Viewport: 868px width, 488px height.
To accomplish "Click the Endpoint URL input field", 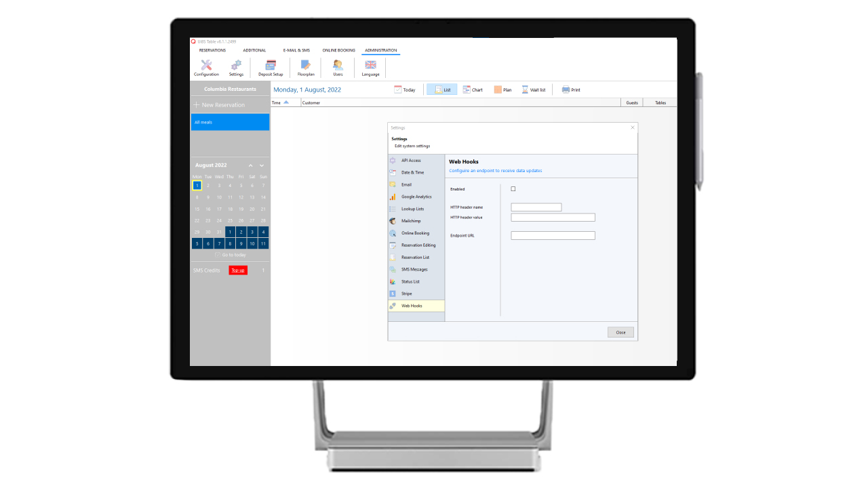I will click(553, 236).
